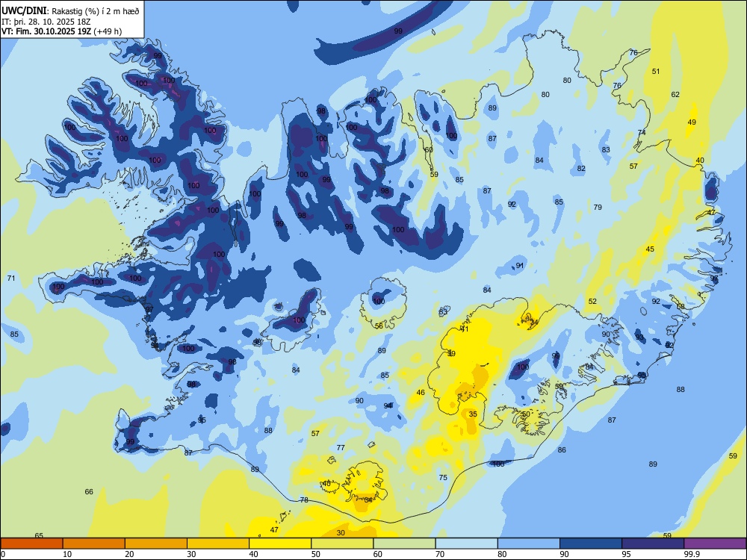The image size is (747, 560).
Task: Click the map value 86 offshore
Action: [562, 450]
